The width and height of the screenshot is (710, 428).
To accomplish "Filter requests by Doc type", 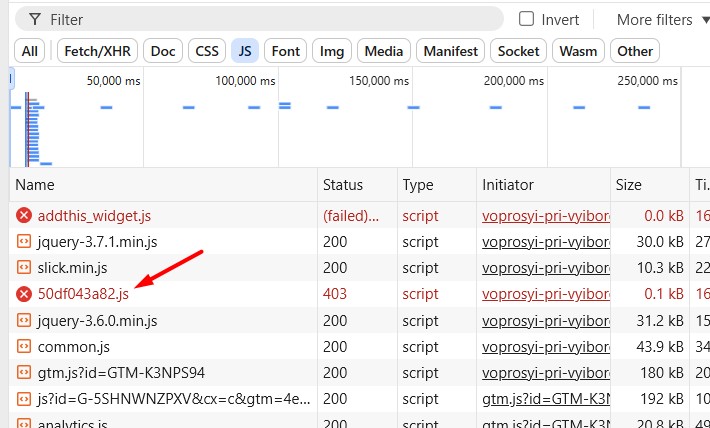I will point(163,51).
